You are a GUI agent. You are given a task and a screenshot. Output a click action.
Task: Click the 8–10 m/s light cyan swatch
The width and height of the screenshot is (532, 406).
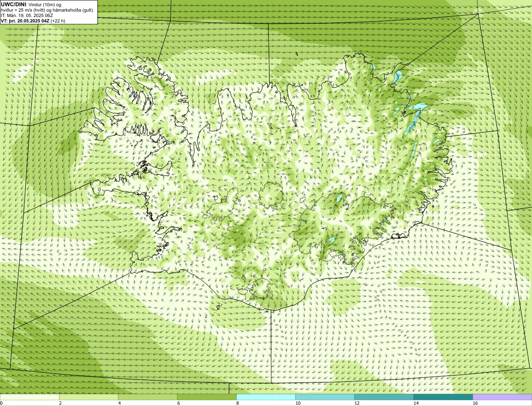click(x=266, y=397)
